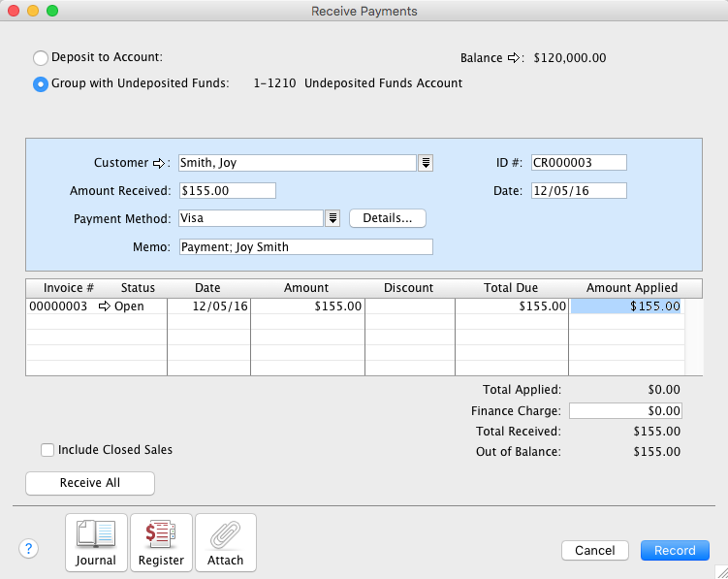Click the Memo text field
The height and width of the screenshot is (579, 728).
(x=305, y=246)
